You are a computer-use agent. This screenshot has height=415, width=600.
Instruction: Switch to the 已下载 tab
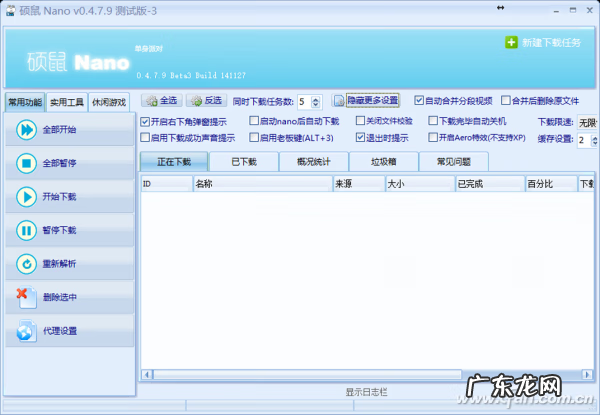pyautogui.click(x=243, y=161)
